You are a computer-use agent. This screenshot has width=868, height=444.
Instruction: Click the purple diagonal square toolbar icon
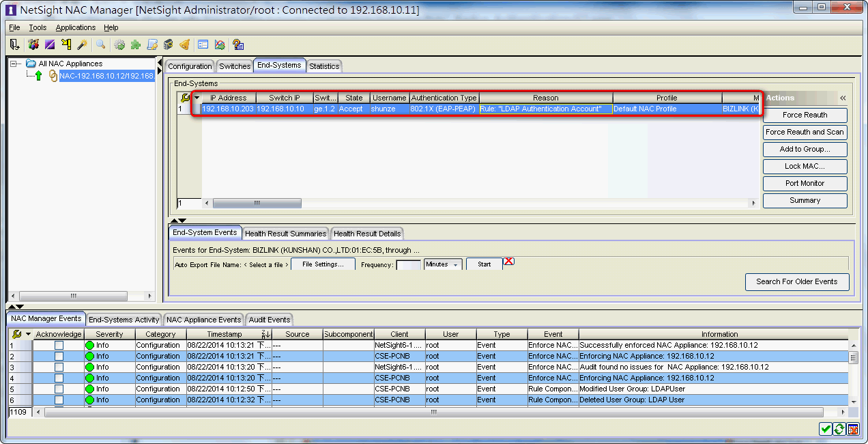click(49, 44)
